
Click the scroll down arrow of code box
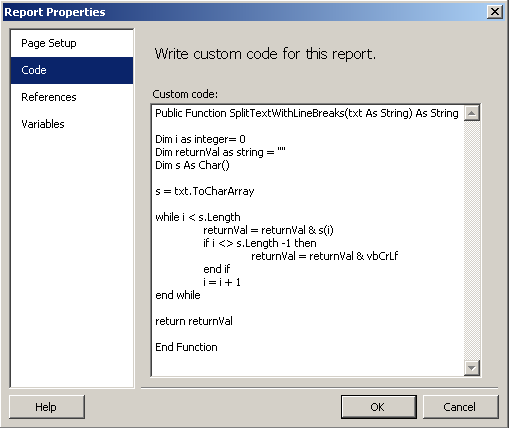click(472, 368)
